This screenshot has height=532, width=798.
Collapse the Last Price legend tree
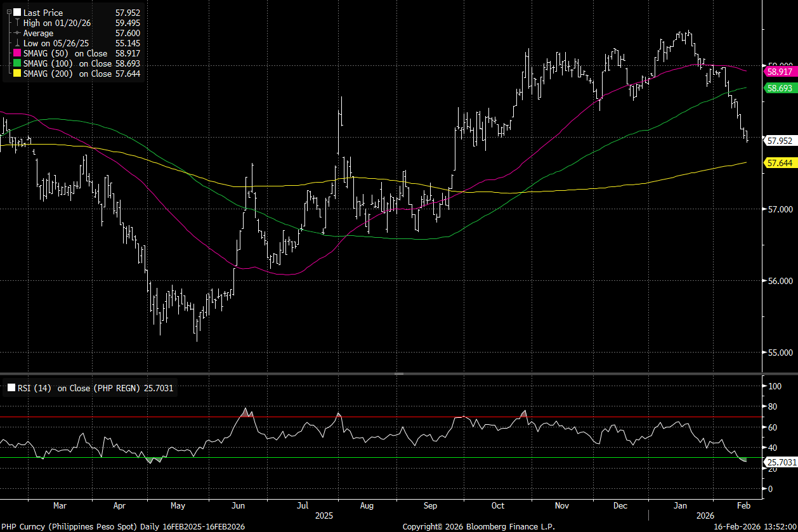8,12
